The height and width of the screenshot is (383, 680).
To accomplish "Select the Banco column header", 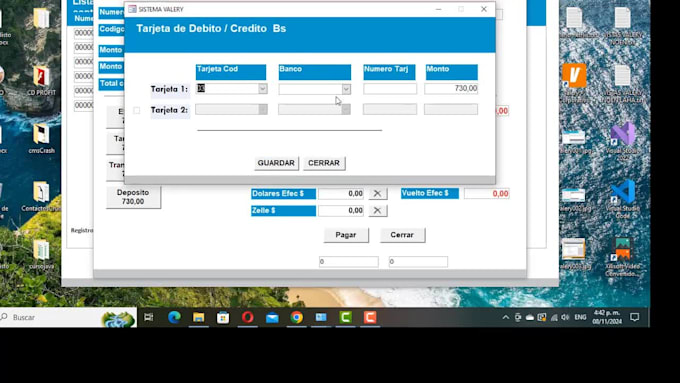I will coord(314,72).
